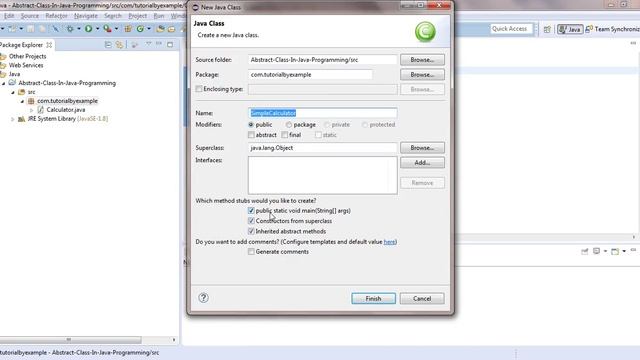Click the Open Type icon in toolbar

(160, 29)
